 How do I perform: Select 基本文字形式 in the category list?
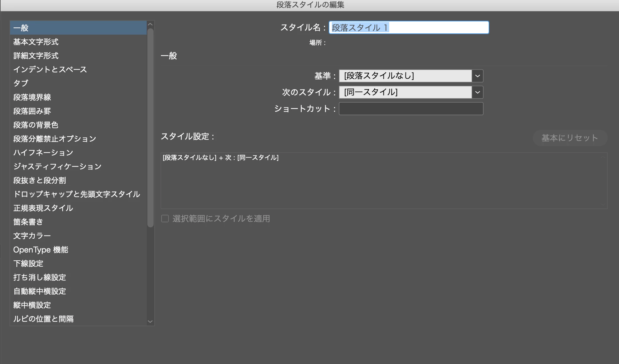tap(36, 42)
